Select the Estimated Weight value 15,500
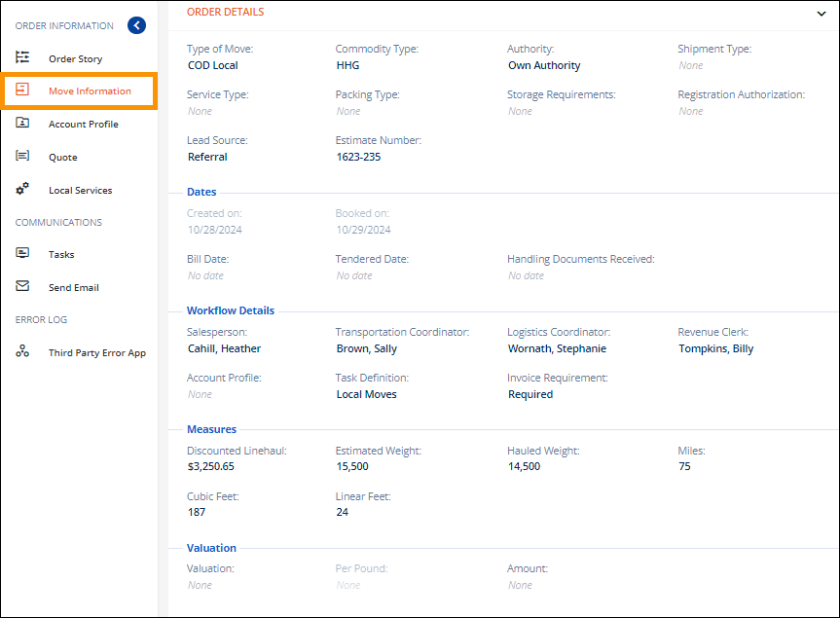The image size is (840, 618). point(352,466)
